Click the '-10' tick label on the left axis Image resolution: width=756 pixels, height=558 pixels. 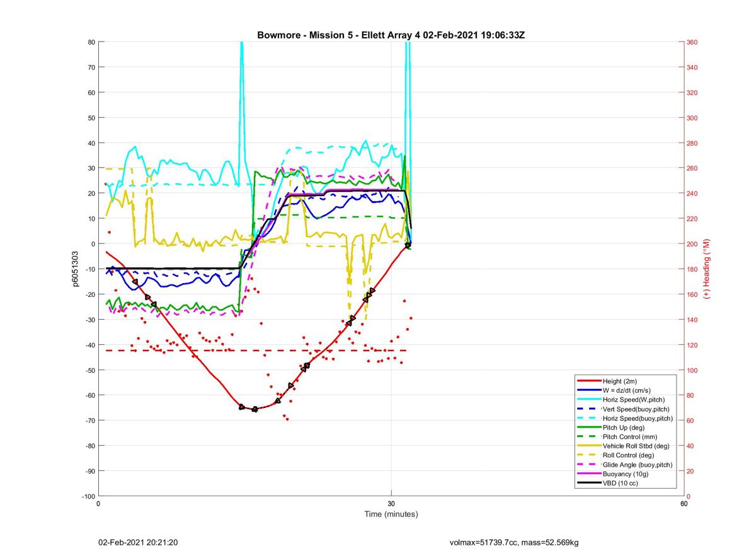89,269
